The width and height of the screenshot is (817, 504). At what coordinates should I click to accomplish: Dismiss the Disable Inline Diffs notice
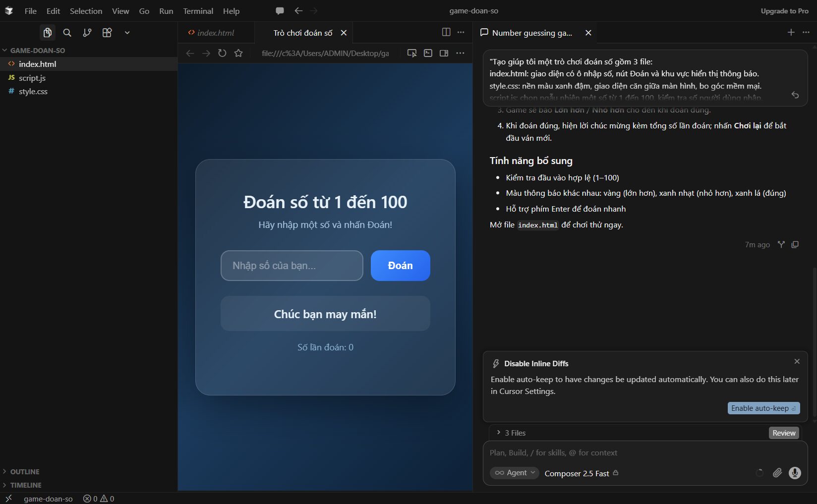[x=797, y=361]
